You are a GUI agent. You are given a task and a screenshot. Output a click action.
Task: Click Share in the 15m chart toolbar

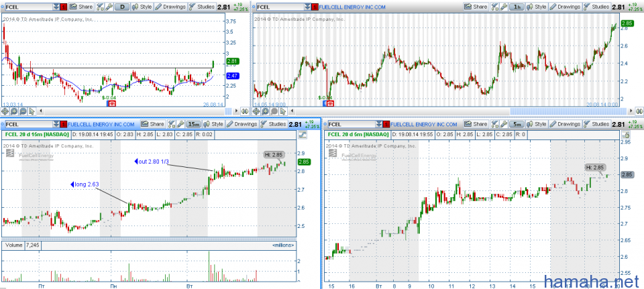pyautogui.click(x=153, y=125)
